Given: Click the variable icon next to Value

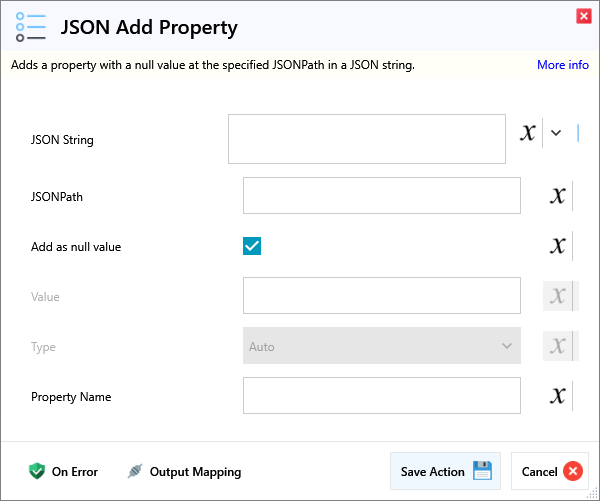Looking at the screenshot, I should [558, 296].
